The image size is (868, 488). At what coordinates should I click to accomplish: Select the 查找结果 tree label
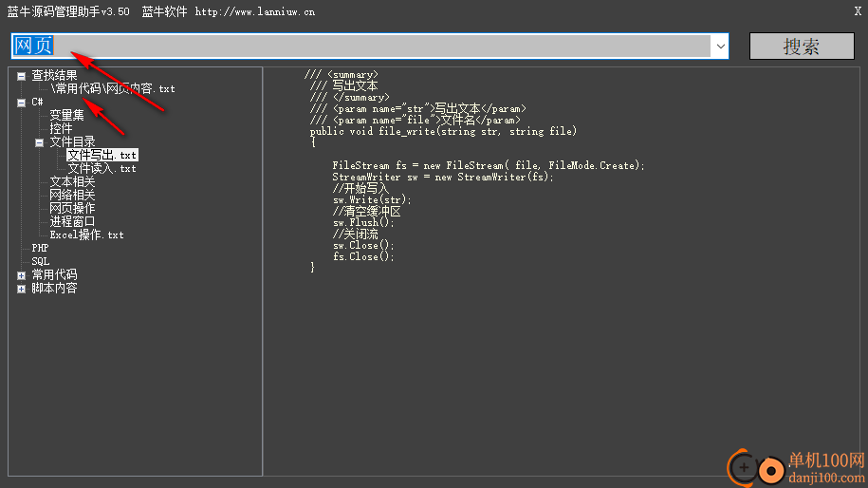[x=54, y=75]
